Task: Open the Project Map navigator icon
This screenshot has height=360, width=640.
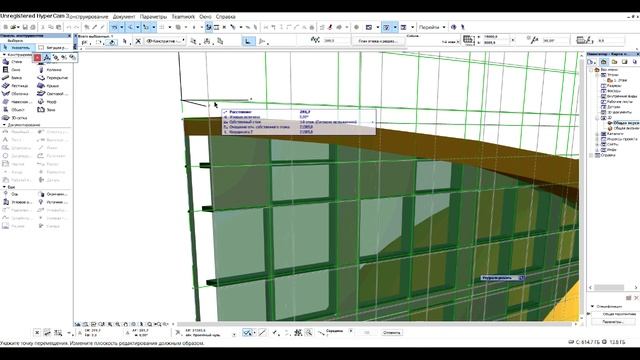Action: pyautogui.click(x=603, y=62)
